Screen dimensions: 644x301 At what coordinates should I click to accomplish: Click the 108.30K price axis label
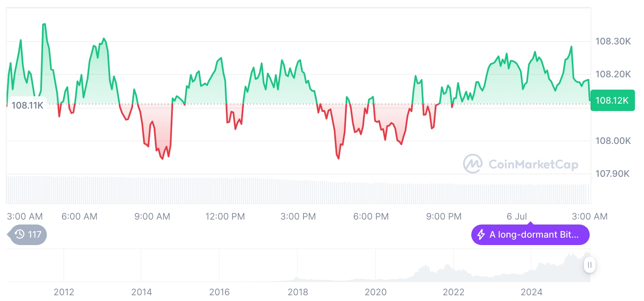click(x=613, y=41)
